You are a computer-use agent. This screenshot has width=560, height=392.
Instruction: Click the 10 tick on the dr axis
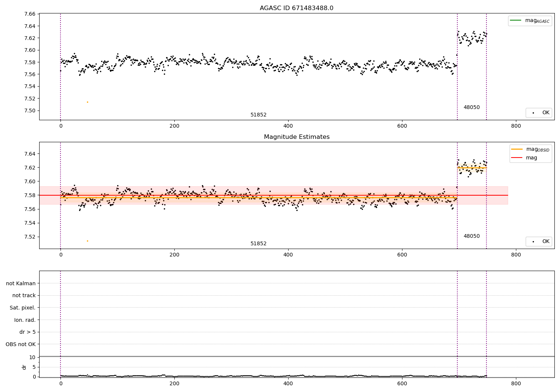(x=32, y=357)
